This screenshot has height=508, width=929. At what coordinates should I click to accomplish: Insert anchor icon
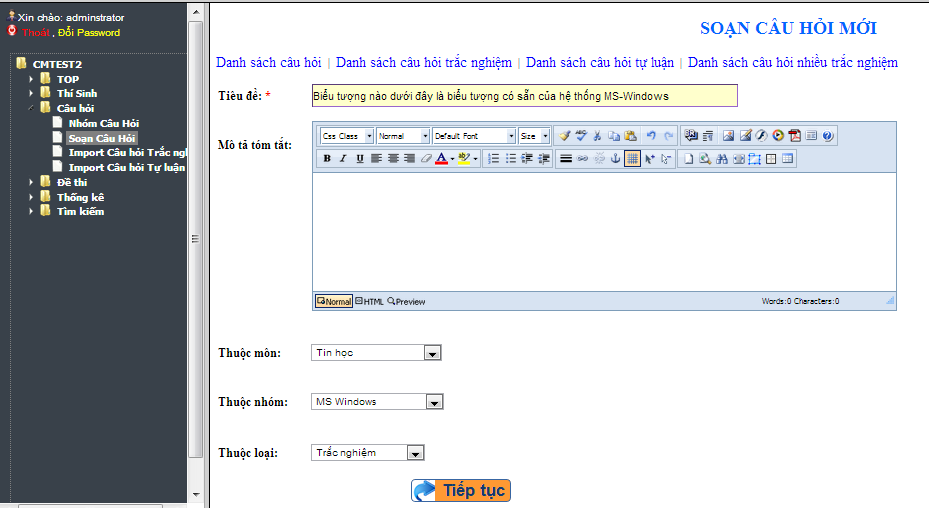(x=616, y=158)
